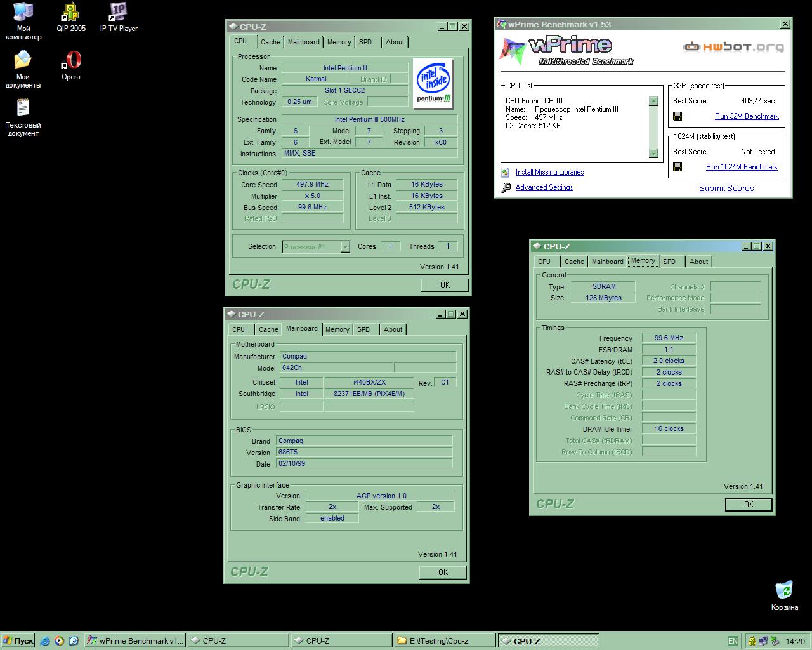The height and width of the screenshot is (650, 812).
Task: Expand the Processor #1 selection dropdown
Action: point(345,247)
